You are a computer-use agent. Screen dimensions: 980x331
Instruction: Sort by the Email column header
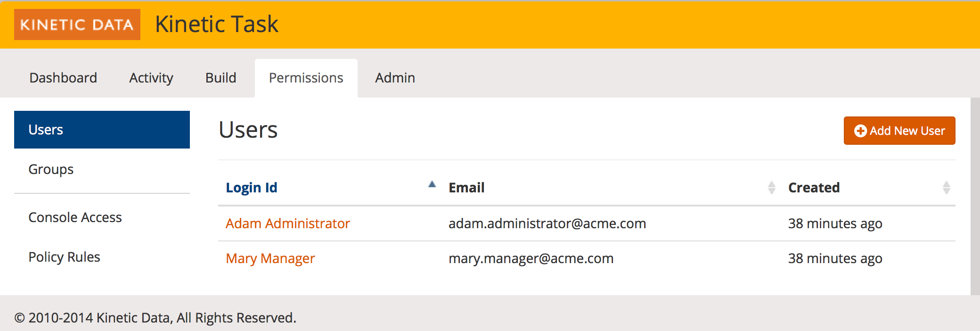[466, 188]
